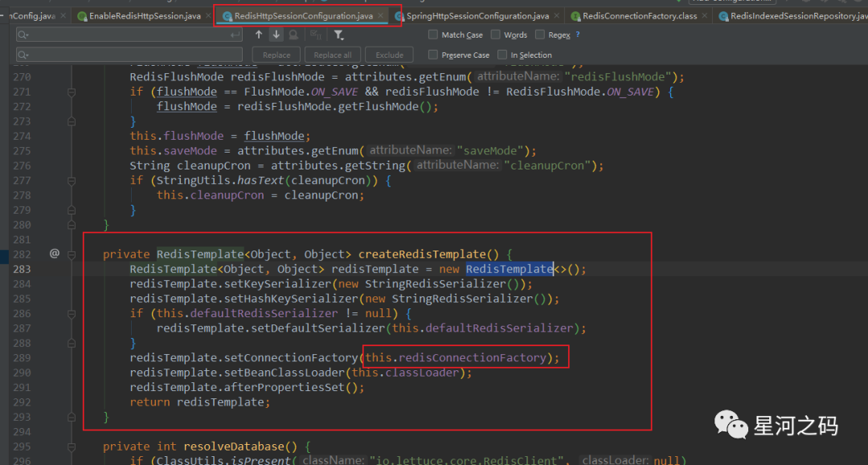Click hasText call on line 277

coord(260,181)
